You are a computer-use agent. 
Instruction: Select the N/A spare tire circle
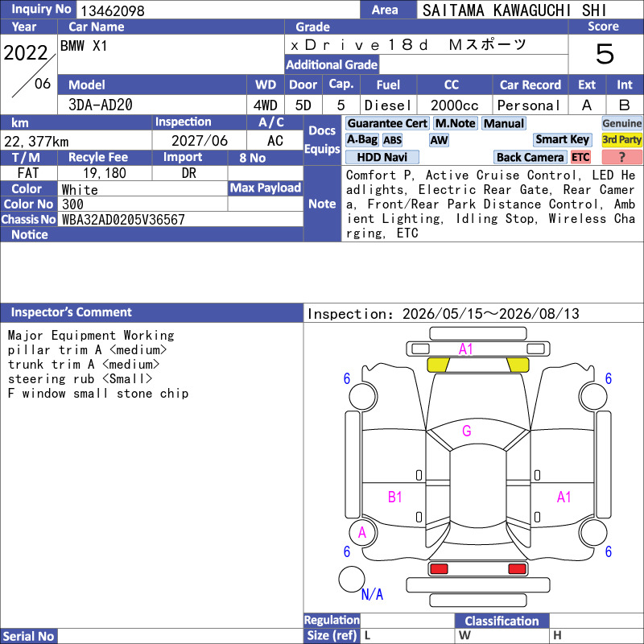(x=352, y=579)
